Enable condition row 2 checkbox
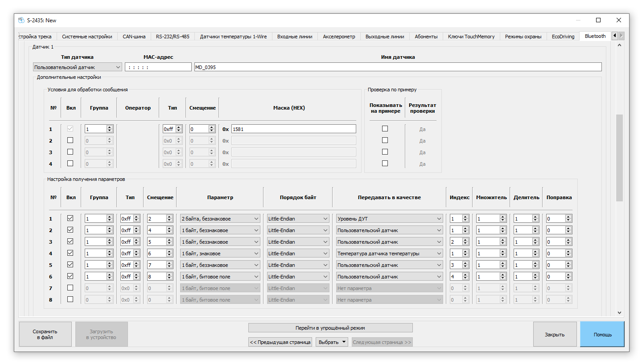The width and height of the screenshot is (642, 364). 70,140
